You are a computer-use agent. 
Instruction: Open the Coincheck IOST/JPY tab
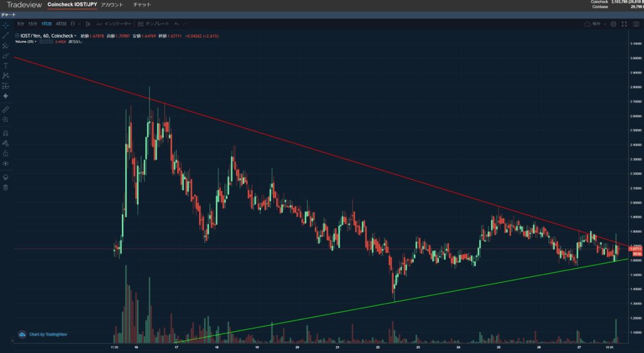pyautogui.click(x=72, y=5)
